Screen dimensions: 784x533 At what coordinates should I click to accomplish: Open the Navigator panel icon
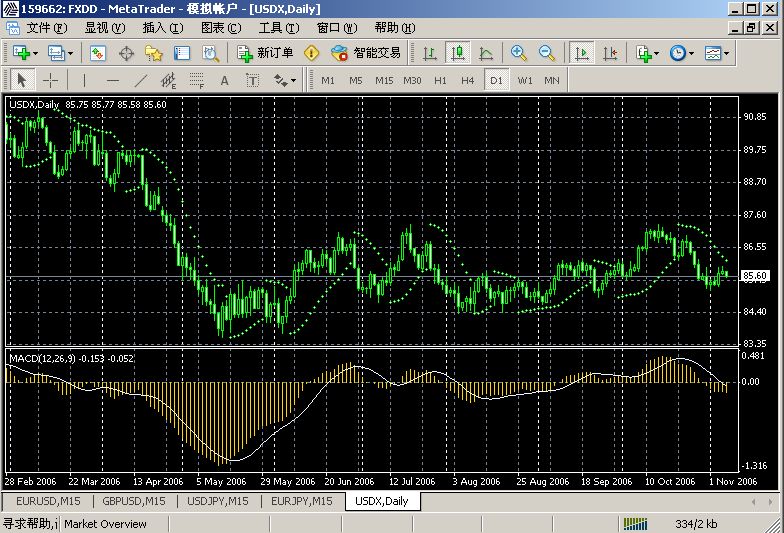(x=154, y=53)
